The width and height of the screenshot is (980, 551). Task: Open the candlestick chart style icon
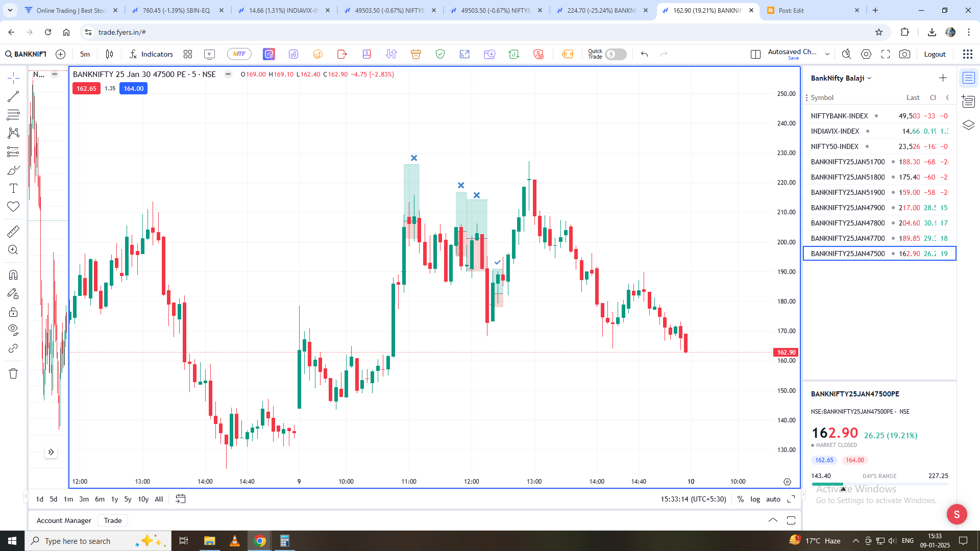[x=109, y=54]
